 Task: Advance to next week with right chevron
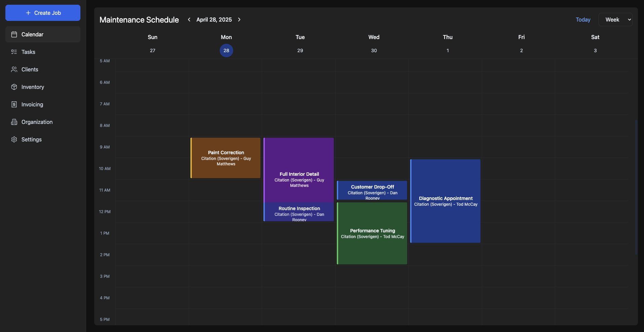[x=239, y=20]
